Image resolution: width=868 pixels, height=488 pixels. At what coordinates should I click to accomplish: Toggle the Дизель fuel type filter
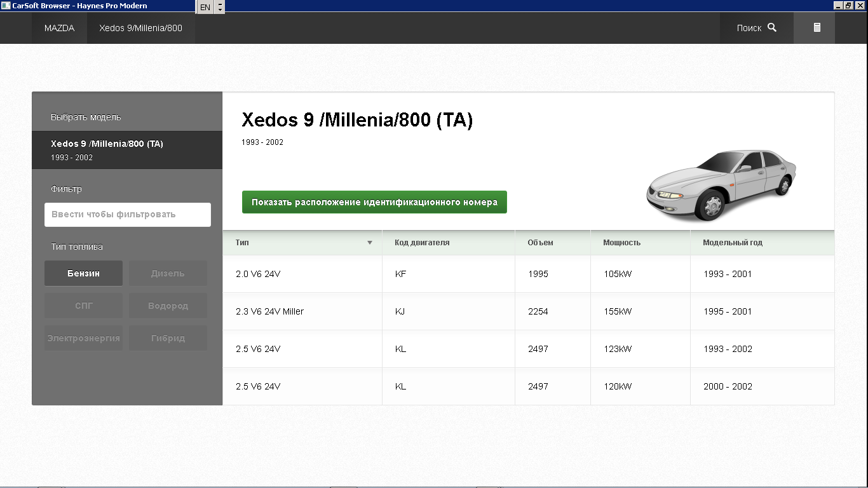click(168, 273)
